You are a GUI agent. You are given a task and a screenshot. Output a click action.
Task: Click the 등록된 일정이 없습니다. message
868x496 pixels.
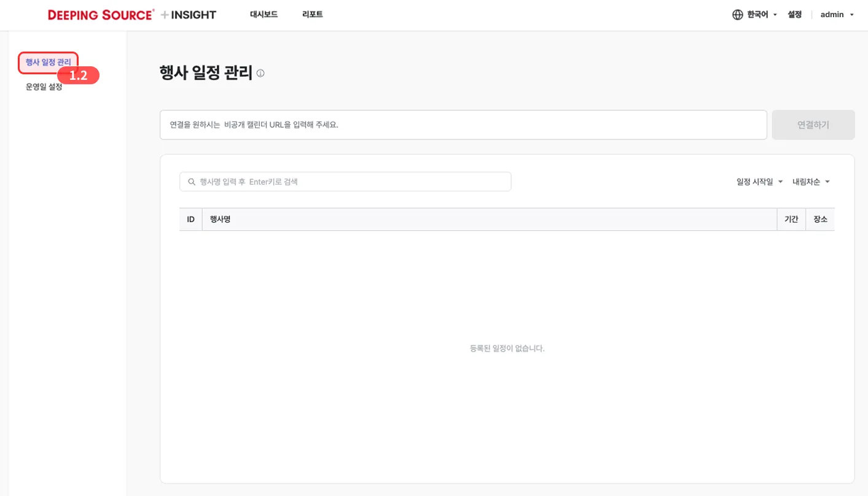point(507,348)
